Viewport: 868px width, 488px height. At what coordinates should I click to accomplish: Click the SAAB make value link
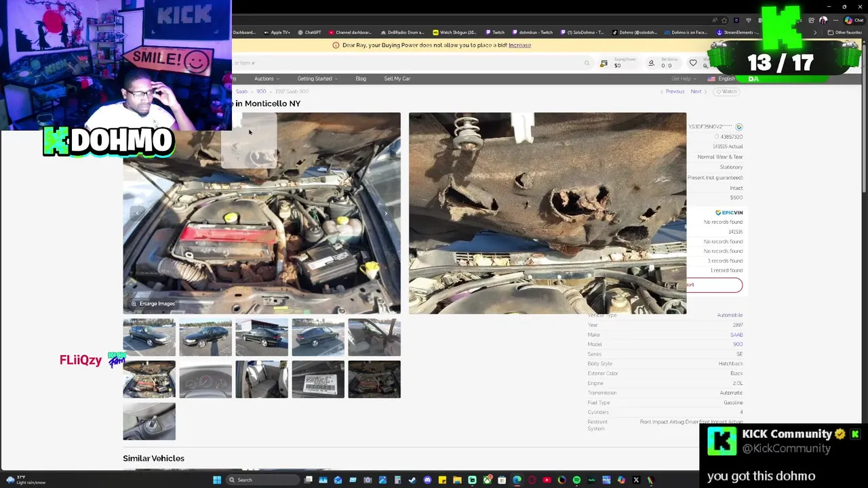[x=736, y=335]
